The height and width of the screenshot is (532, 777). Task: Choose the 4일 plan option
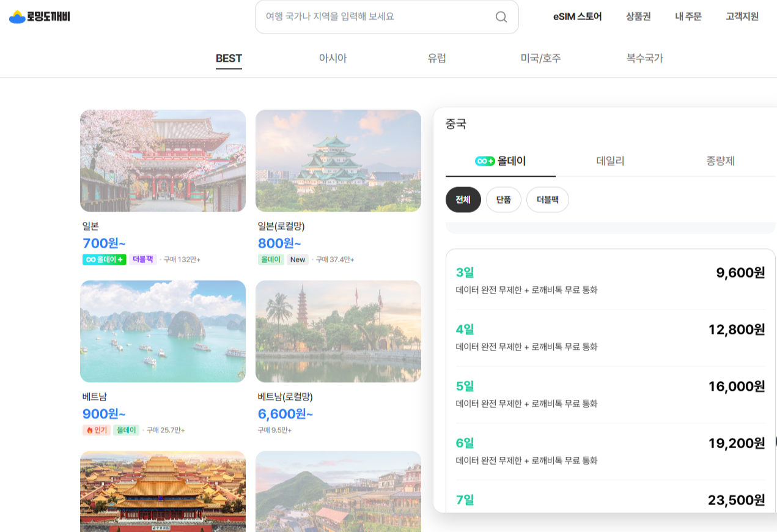click(x=611, y=338)
